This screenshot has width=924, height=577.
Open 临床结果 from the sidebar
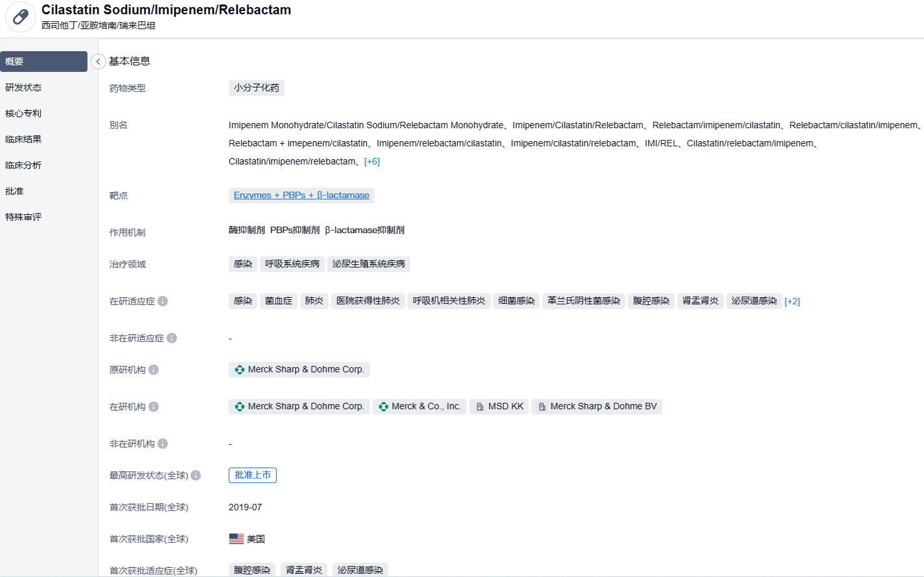coord(23,139)
